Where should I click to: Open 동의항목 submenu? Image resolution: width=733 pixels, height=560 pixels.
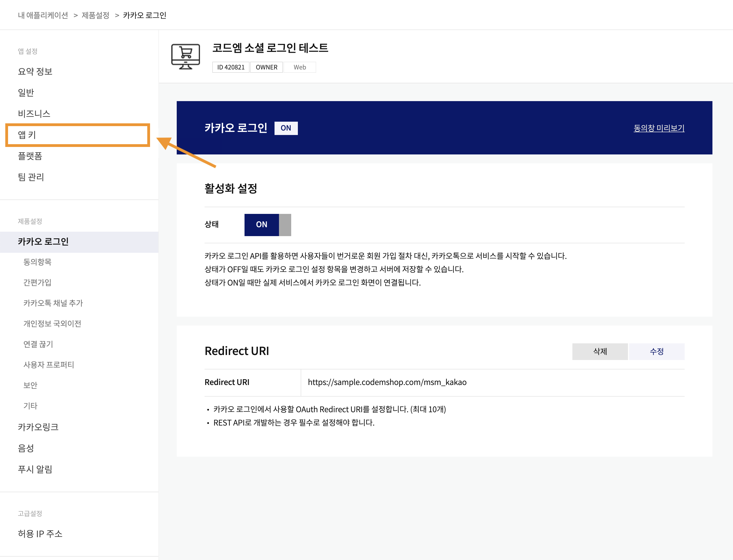(x=37, y=262)
